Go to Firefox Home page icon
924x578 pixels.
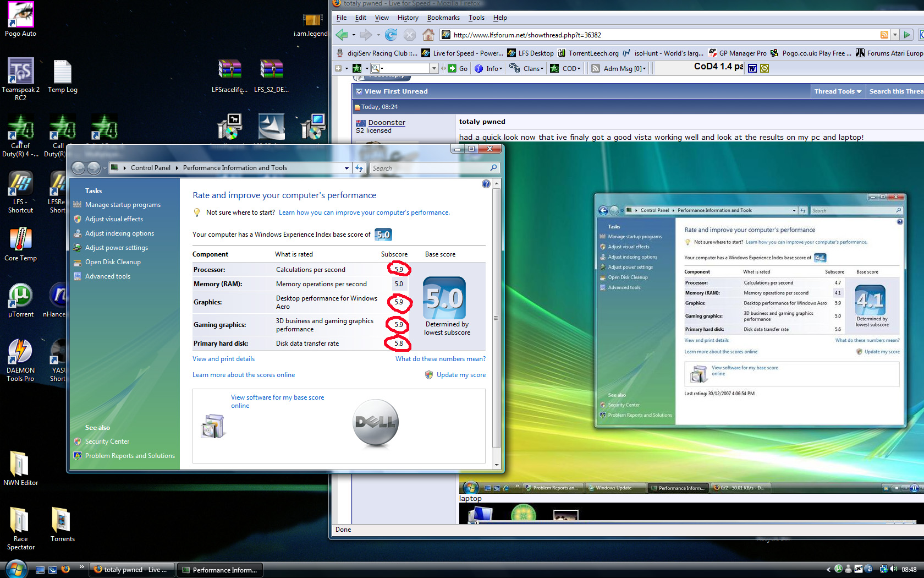428,35
